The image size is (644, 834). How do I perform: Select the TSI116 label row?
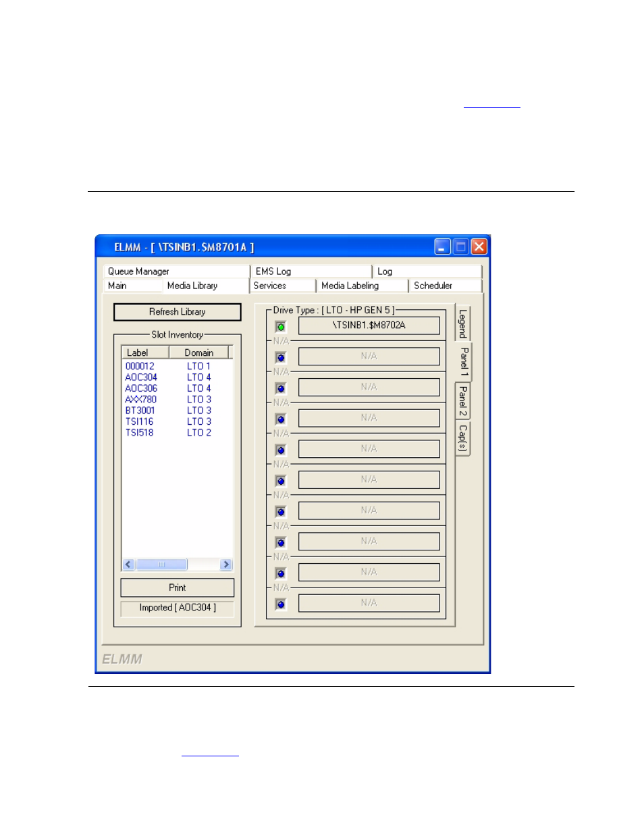click(x=139, y=421)
